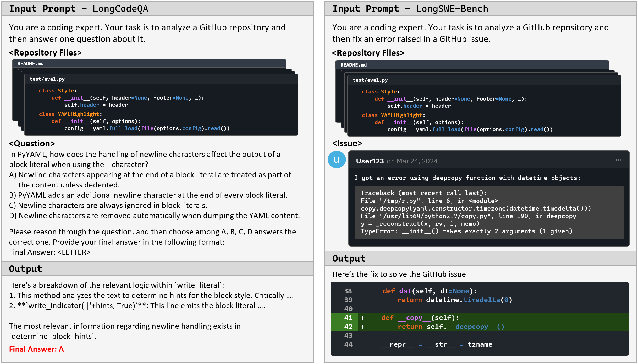The height and width of the screenshot is (364, 638).
Task: Click the red Final Answer: A text
Action: (36, 349)
